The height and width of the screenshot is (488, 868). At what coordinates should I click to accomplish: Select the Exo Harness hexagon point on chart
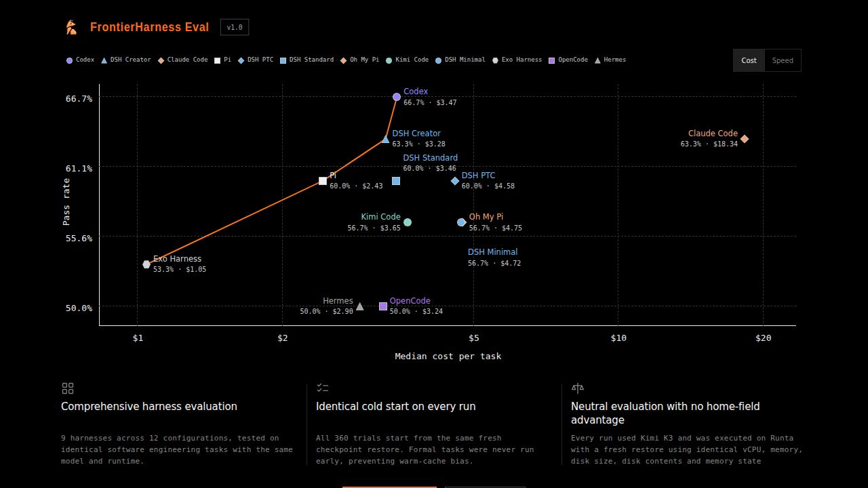tap(146, 264)
